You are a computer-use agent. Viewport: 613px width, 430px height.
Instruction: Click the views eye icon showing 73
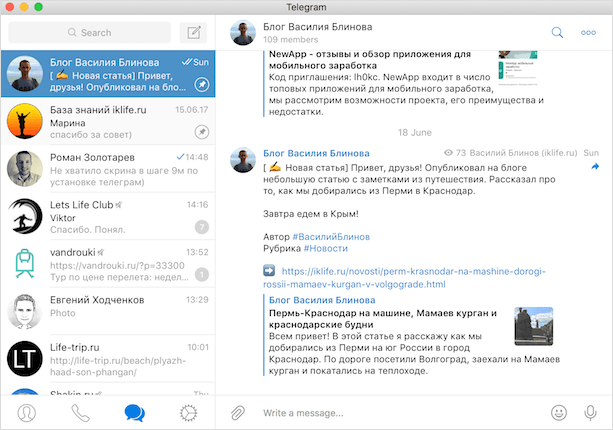(448, 153)
